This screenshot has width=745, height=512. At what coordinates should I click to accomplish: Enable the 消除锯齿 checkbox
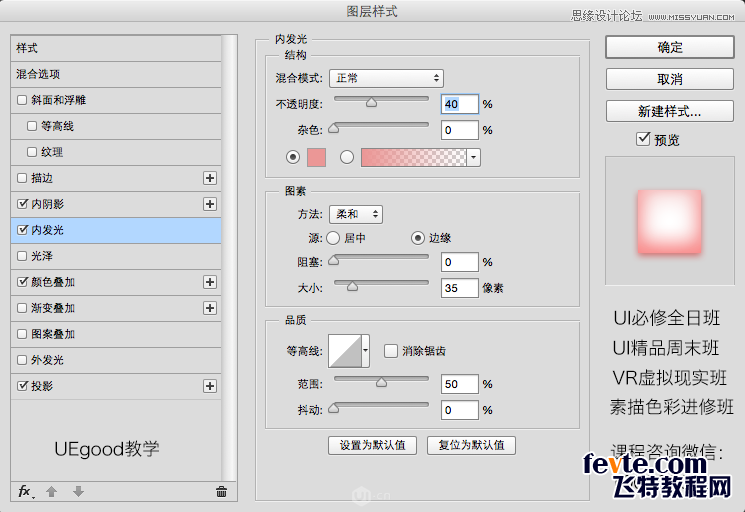391,351
